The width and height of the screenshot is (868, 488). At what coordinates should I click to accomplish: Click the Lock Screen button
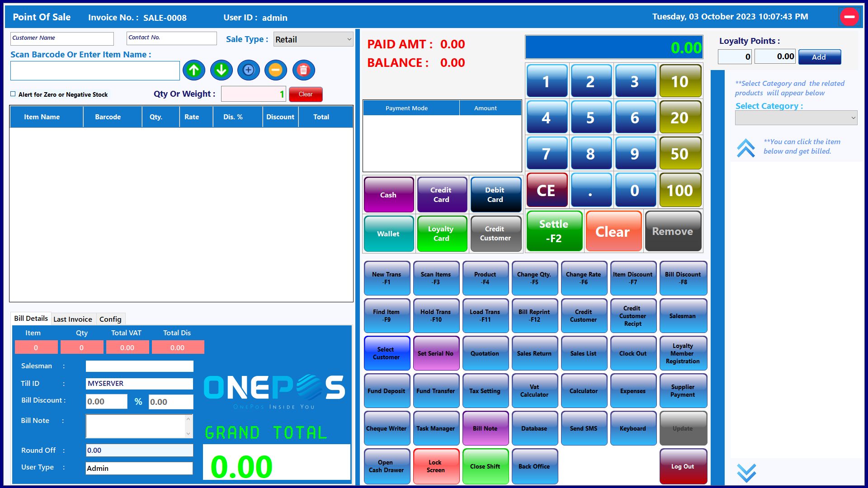coord(436,466)
